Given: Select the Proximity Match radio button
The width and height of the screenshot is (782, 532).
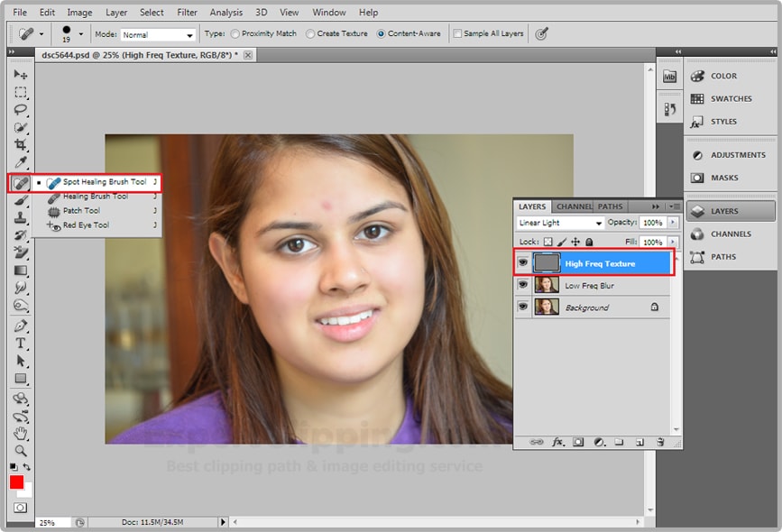Looking at the screenshot, I should coord(234,33).
